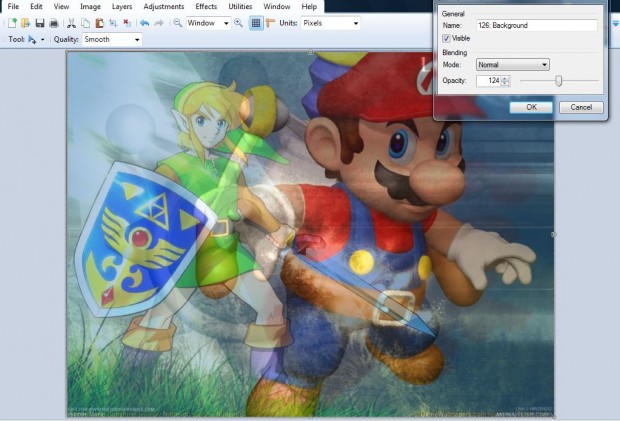Click the Zoom In magnifier icon
Image resolution: width=620 pixels, height=421 pixels.
click(238, 23)
